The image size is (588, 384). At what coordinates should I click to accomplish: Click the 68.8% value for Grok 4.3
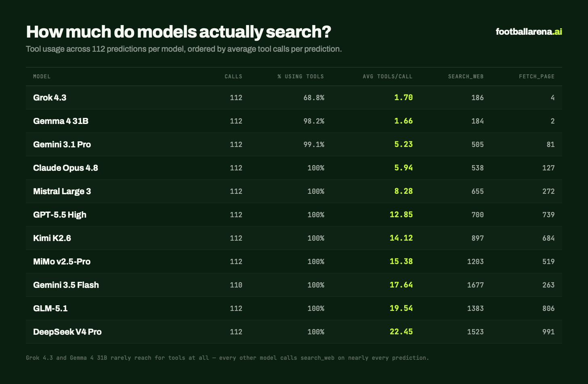coord(314,98)
